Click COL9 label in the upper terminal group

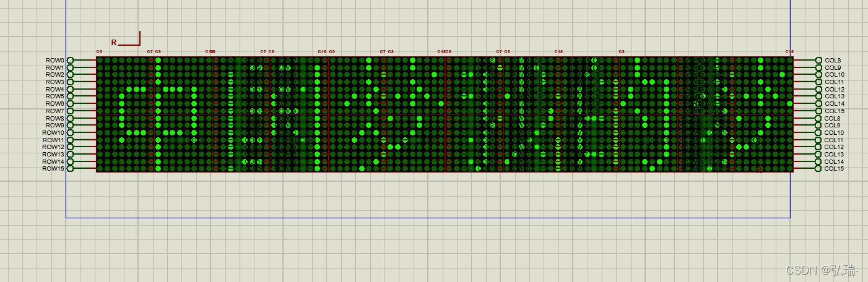coord(833,68)
